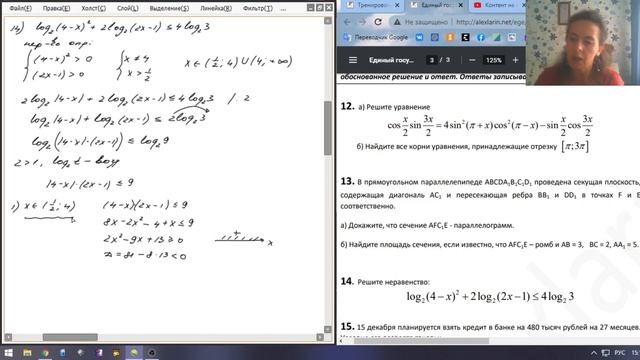Image resolution: width=640 pixels, height=360 pixels.
Task: Click problem 13 heading in PDF
Action: (347, 181)
